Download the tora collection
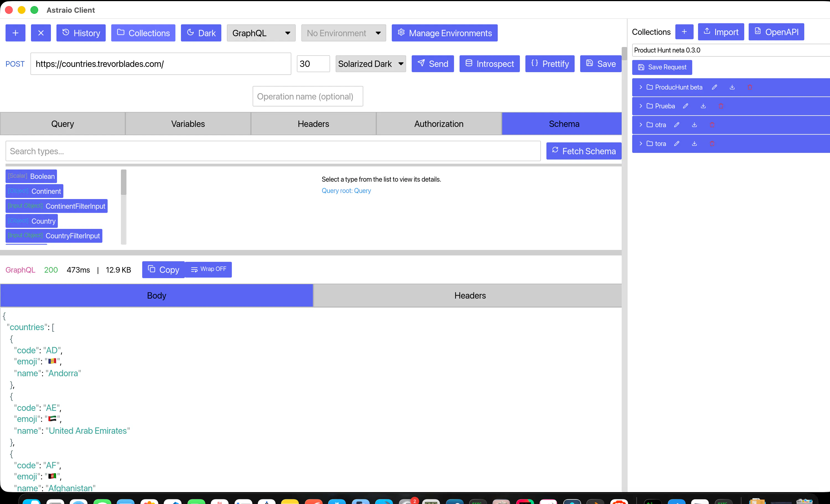This screenshot has height=504, width=830. [x=694, y=144]
